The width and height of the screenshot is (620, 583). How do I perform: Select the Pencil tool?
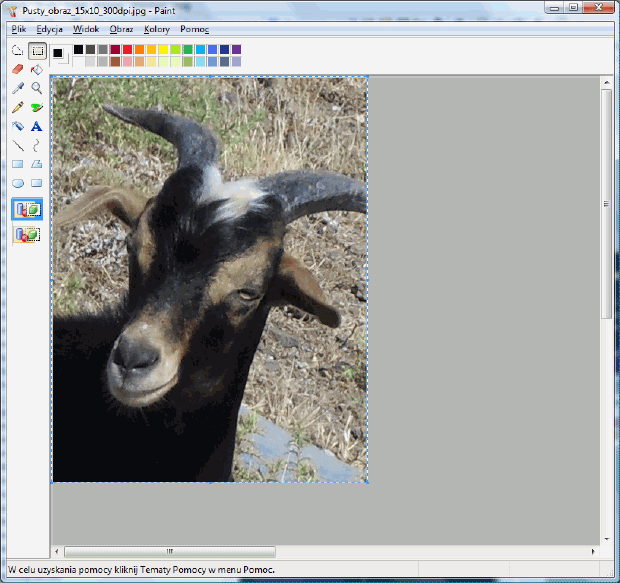click(17, 107)
